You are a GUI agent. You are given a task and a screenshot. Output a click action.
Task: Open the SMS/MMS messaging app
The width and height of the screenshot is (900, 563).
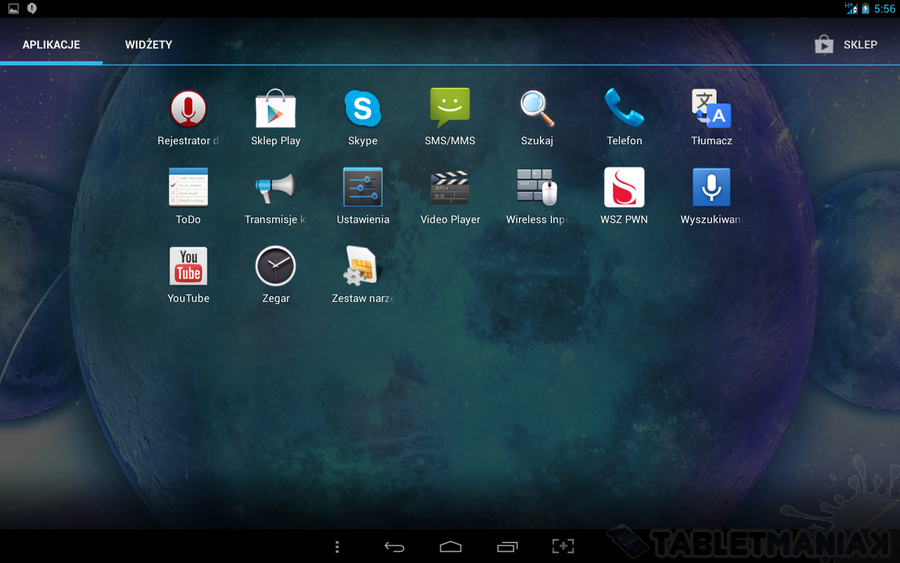coord(450,117)
